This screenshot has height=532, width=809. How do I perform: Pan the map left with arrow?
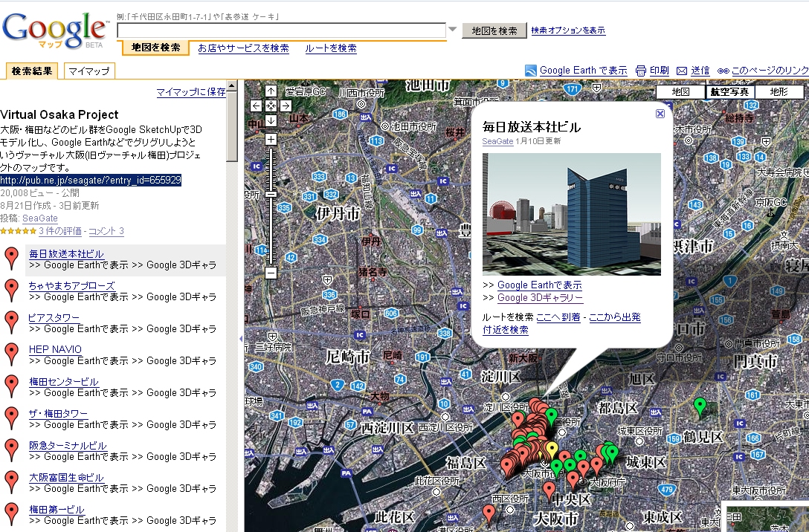[x=256, y=106]
